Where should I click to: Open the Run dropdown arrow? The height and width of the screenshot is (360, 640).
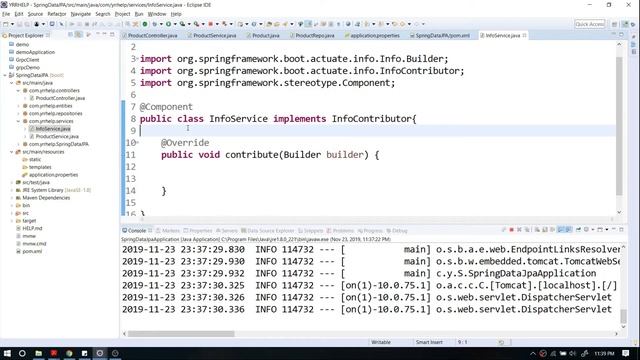click(x=175, y=24)
